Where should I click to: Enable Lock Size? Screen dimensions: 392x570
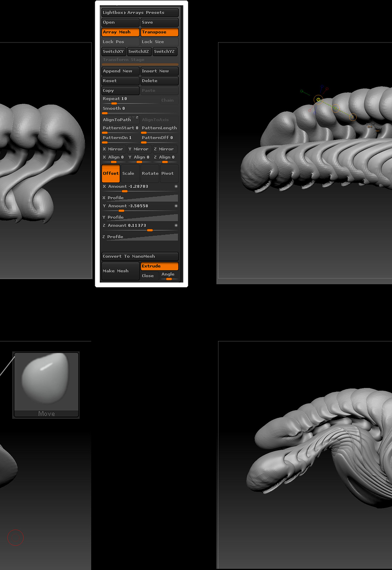160,42
